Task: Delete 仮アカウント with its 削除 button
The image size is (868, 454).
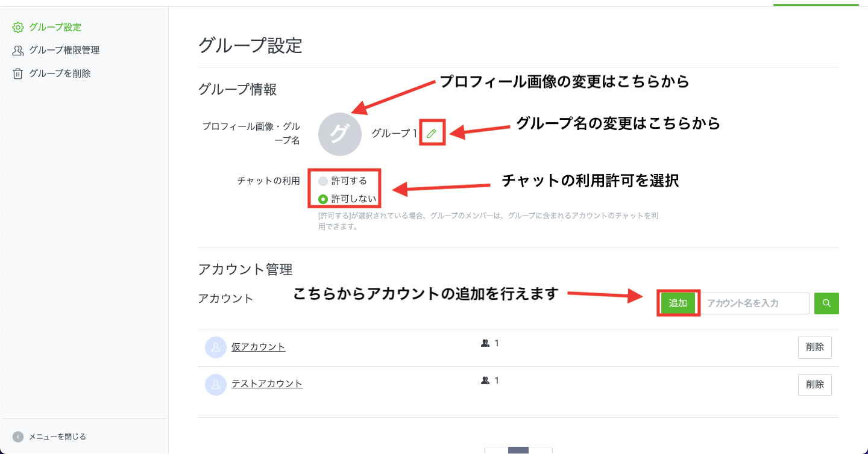Action: coord(815,347)
